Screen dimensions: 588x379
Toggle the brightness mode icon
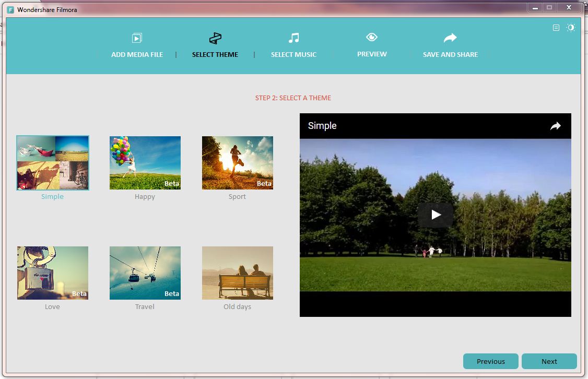pyautogui.click(x=570, y=28)
